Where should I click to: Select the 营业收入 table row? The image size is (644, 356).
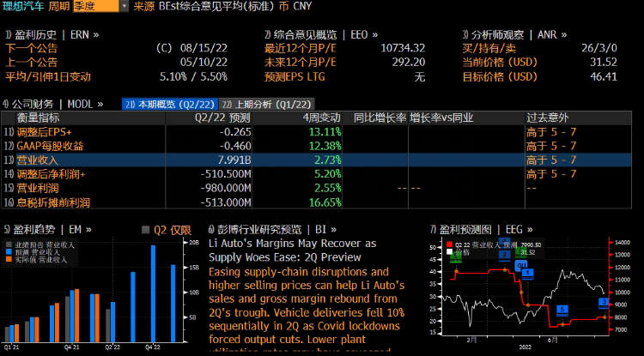click(316, 160)
